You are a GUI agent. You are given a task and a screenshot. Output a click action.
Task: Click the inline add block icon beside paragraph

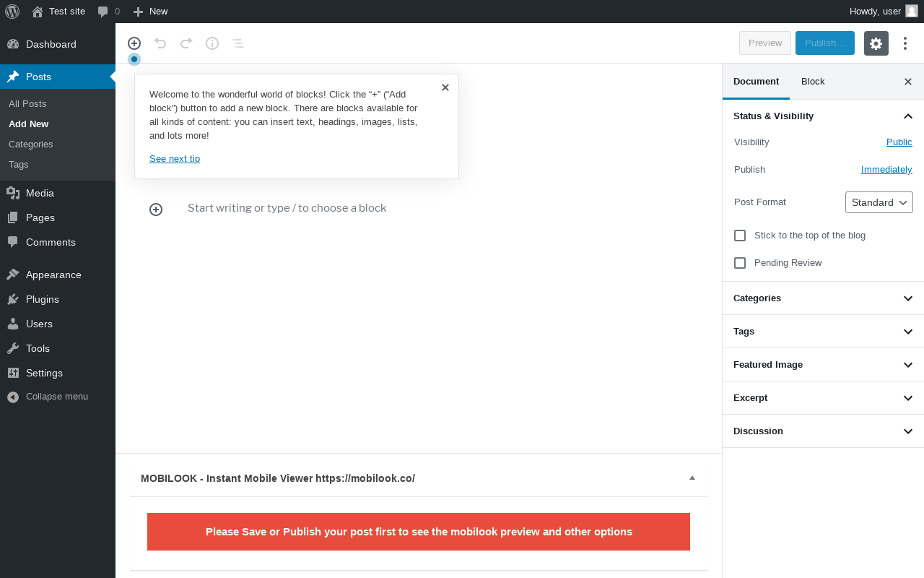pyautogui.click(x=156, y=210)
